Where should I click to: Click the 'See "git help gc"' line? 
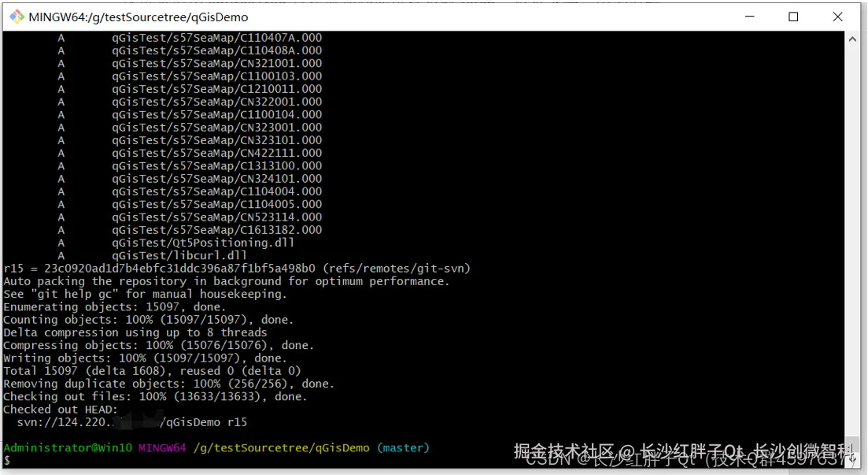pyautogui.click(x=145, y=294)
